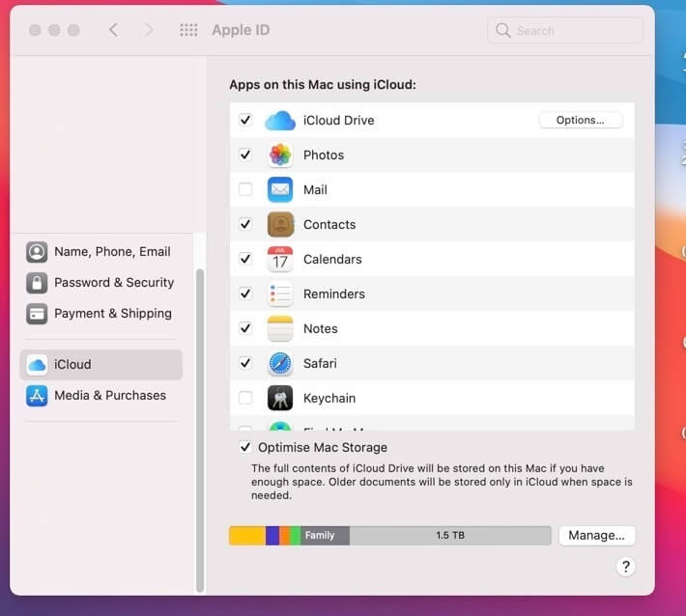Click the Keychain label

pos(329,399)
